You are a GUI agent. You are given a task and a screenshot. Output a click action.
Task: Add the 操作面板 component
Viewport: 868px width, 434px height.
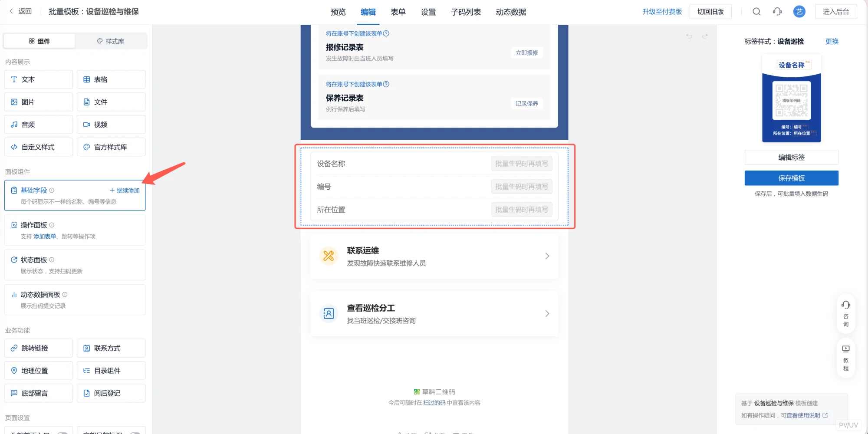click(75, 230)
